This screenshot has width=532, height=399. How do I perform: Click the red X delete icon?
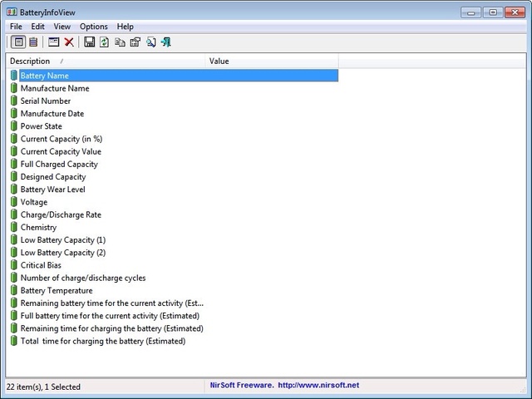[x=69, y=42]
